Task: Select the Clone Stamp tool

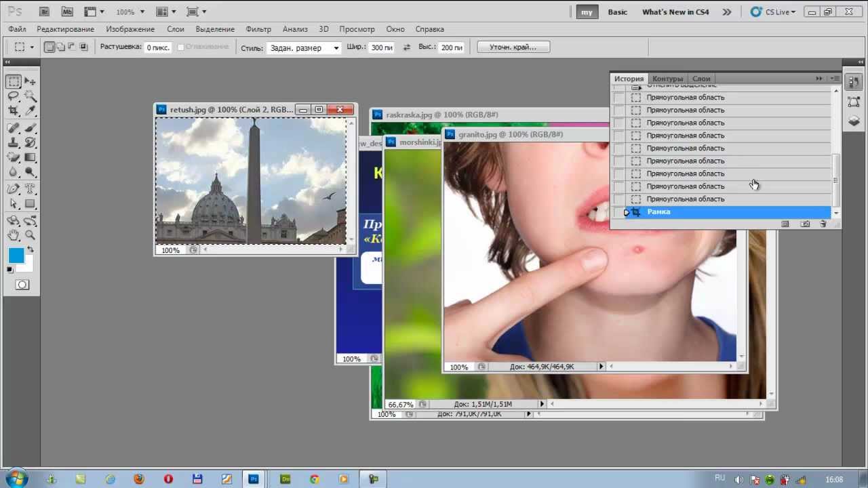Action: click(14, 143)
